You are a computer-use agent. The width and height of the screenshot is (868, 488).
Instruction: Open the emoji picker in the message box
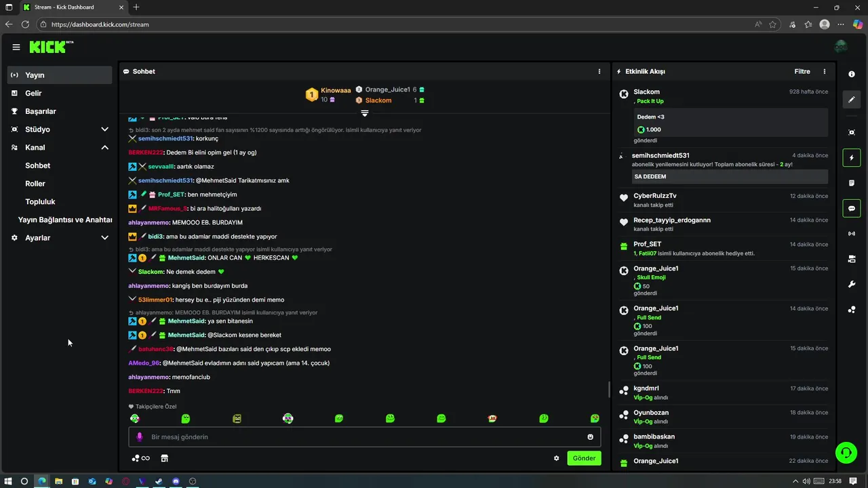(x=591, y=437)
